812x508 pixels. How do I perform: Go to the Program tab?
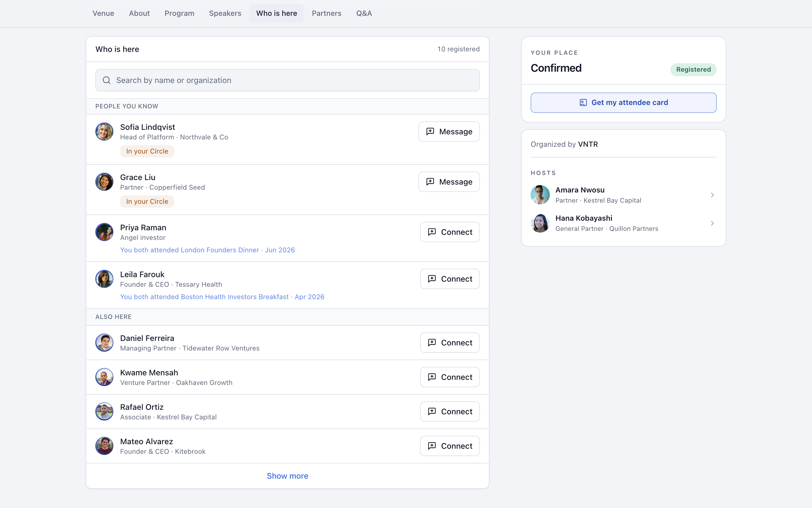(179, 14)
